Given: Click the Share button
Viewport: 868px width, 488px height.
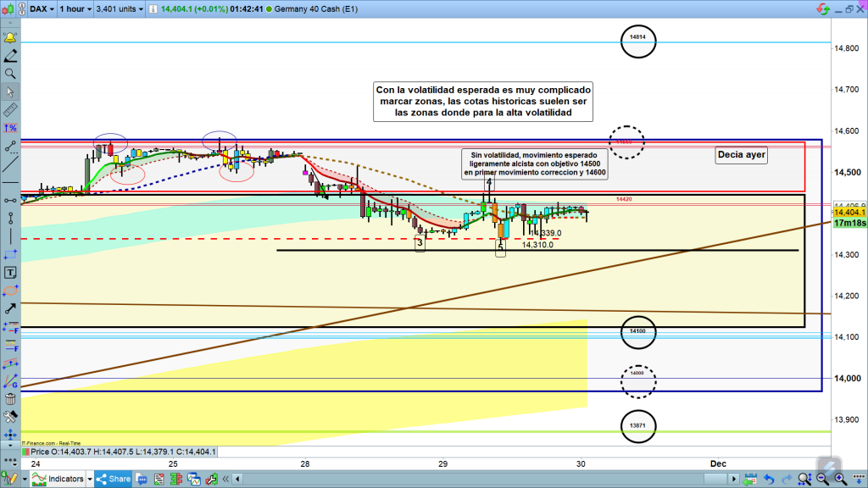Looking at the screenshot, I should tap(114, 479).
